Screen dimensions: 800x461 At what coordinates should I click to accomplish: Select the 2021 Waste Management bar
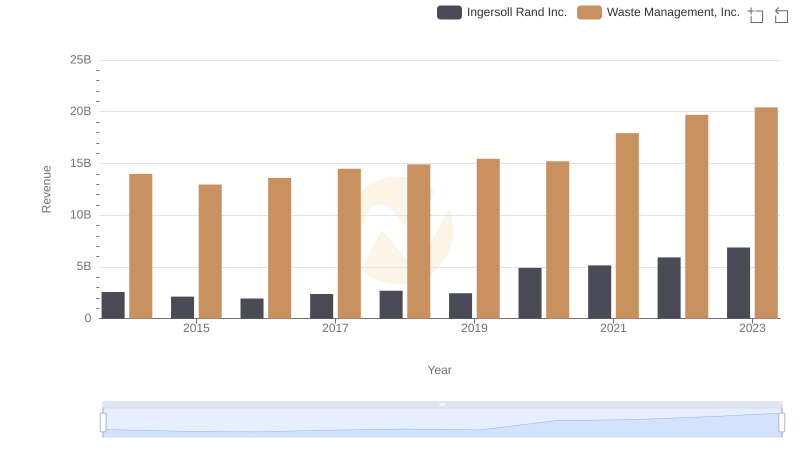point(627,226)
